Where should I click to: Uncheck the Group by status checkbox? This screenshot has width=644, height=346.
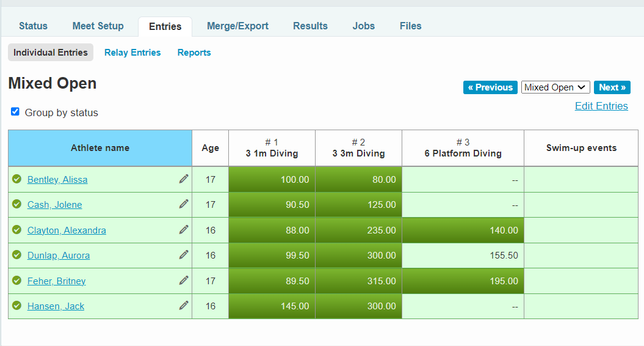15,112
